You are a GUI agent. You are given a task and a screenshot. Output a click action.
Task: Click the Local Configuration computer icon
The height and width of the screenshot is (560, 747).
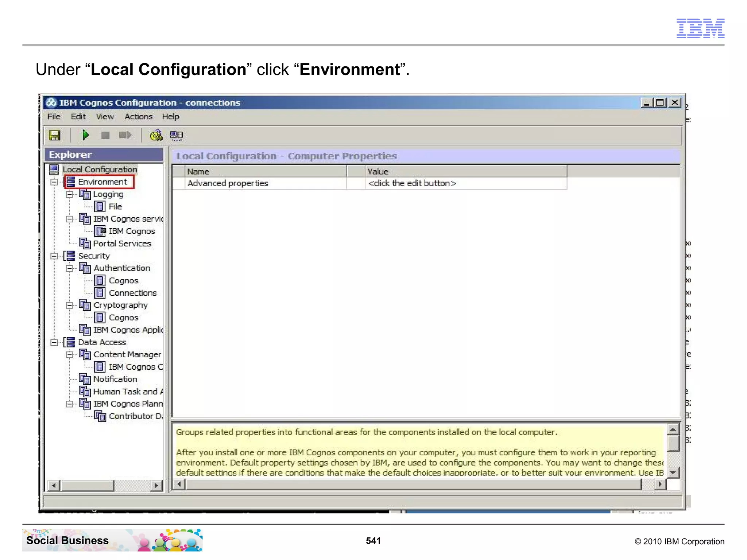[54, 170]
